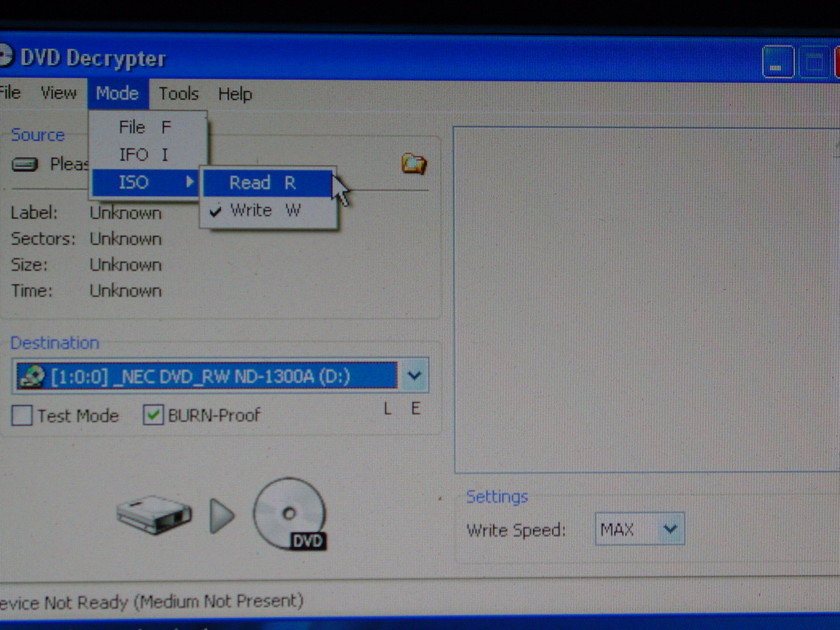
Task: Click the drive icon beside Please text
Action: tap(25, 165)
